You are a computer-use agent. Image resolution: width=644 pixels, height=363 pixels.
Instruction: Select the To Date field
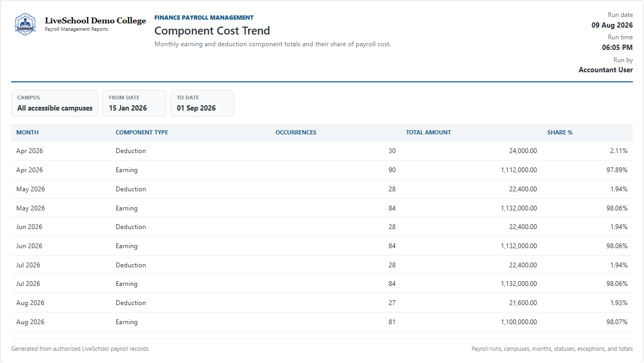(202, 103)
